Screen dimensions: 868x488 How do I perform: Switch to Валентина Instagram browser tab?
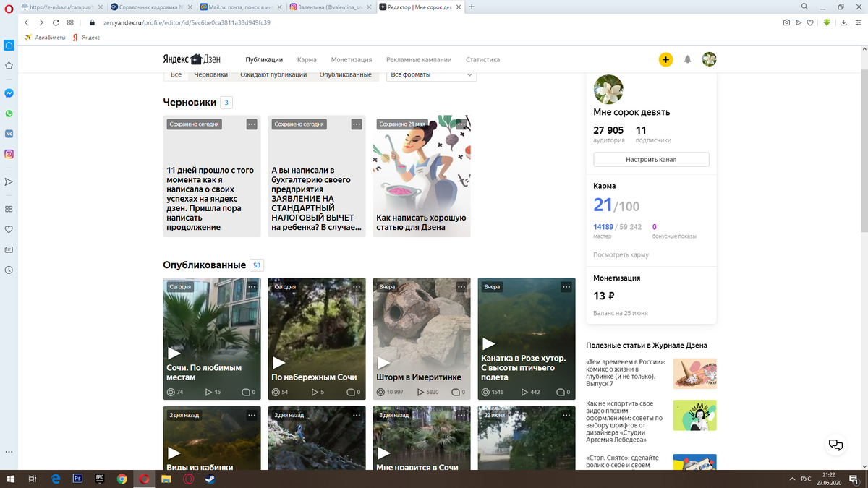(329, 7)
